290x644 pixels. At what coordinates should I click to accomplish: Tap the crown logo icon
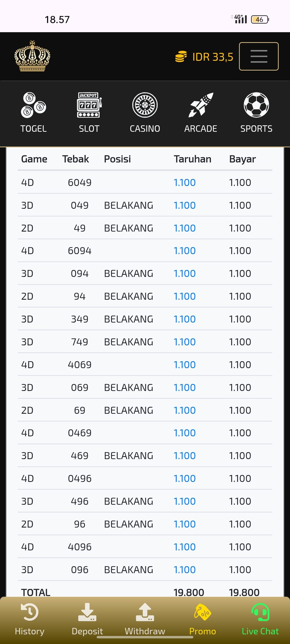click(32, 56)
